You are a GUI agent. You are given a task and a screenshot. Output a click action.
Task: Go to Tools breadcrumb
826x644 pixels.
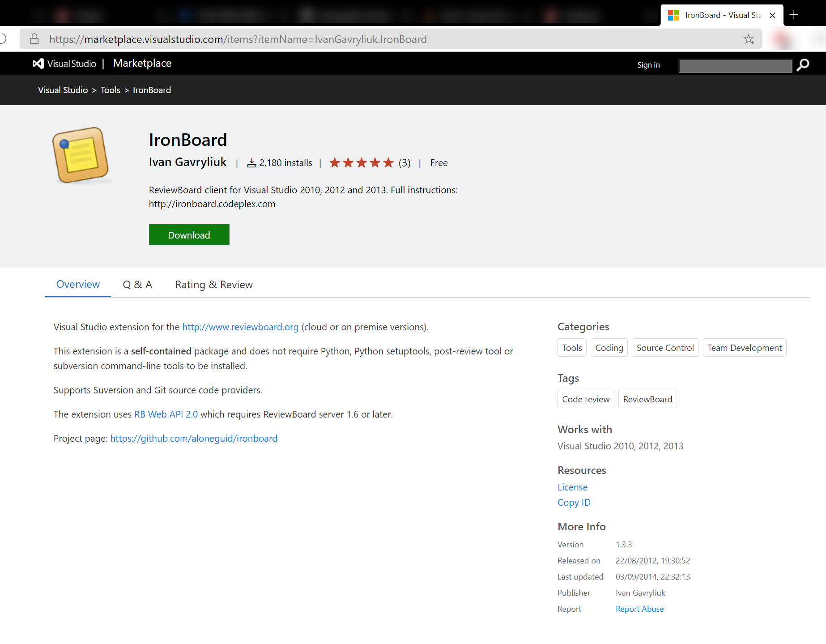(x=110, y=90)
